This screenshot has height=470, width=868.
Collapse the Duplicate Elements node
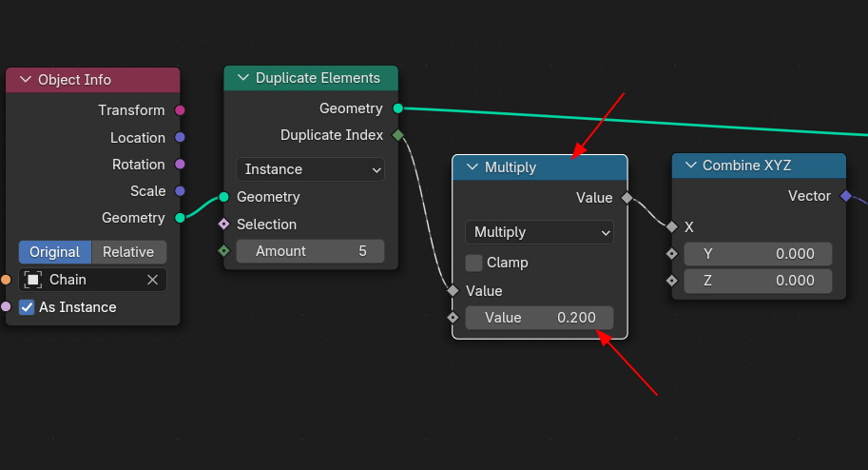(243, 78)
